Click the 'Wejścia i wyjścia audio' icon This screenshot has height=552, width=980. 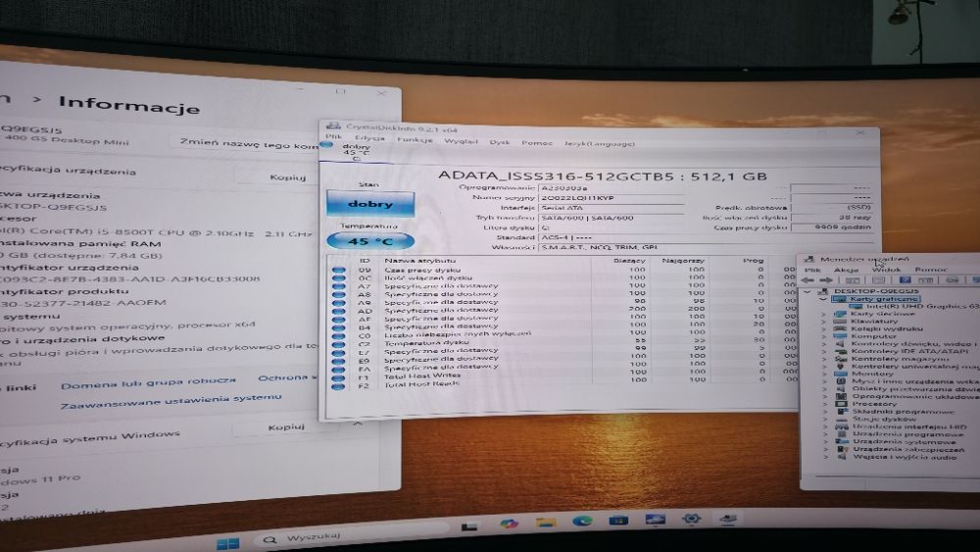coord(841,457)
